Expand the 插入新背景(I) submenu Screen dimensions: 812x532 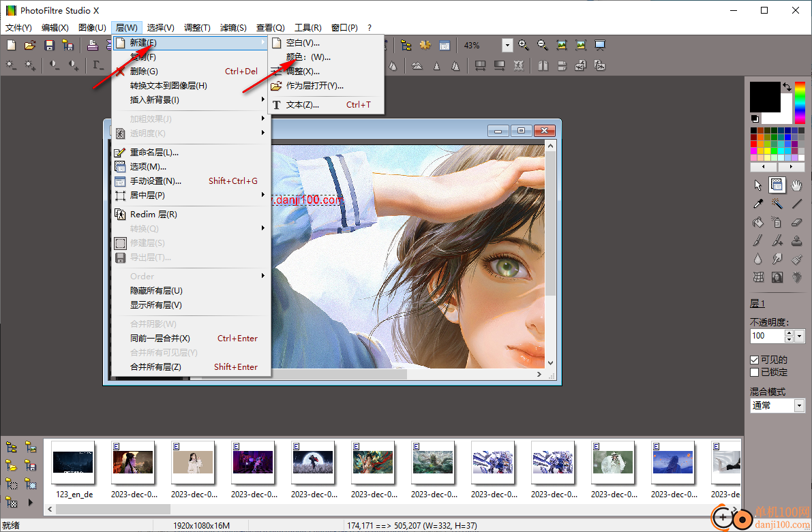click(191, 100)
